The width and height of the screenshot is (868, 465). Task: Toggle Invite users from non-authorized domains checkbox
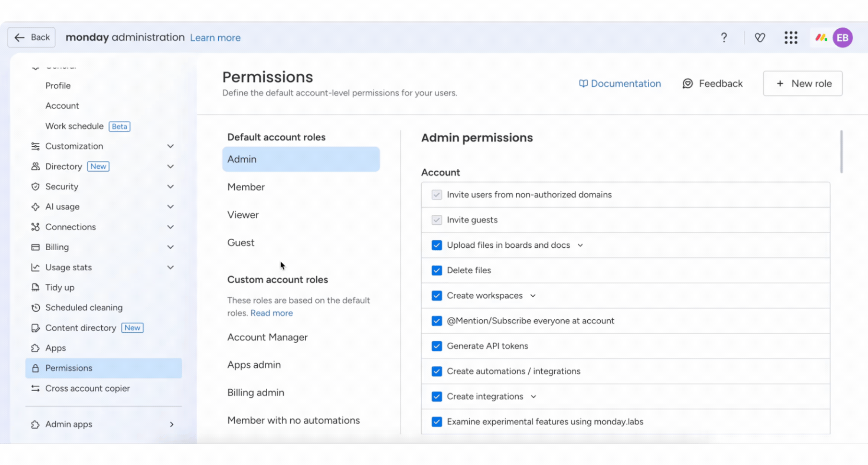click(437, 195)
